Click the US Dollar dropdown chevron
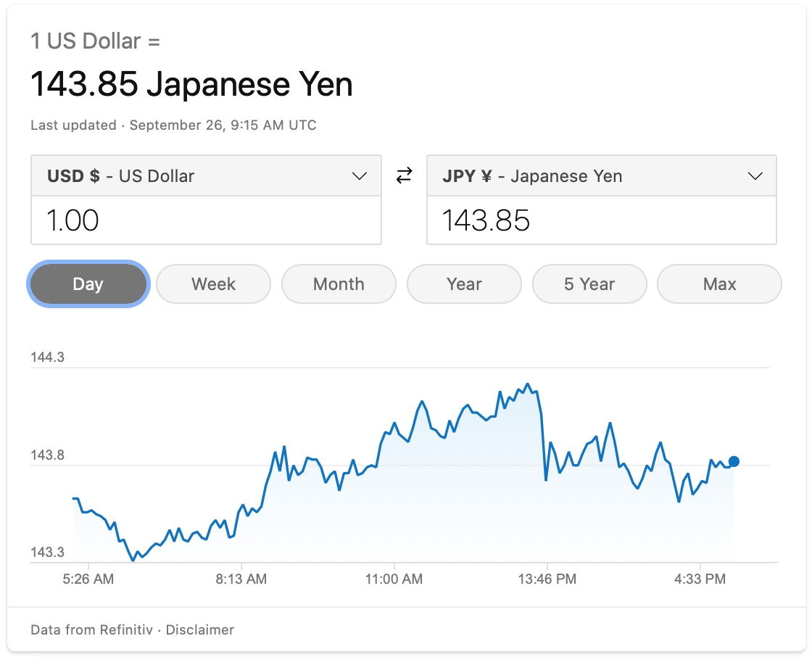The image size is (812, 657). click(359, 176)
